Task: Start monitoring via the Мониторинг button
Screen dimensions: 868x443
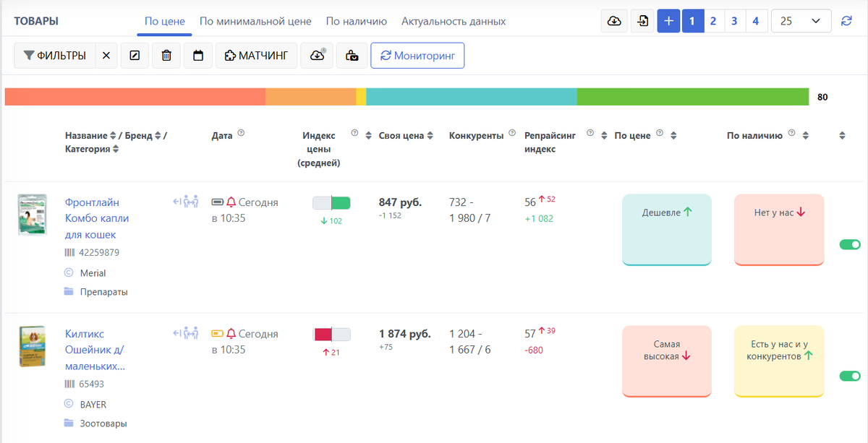Action: pyautogui.click(x=417, y=55)
